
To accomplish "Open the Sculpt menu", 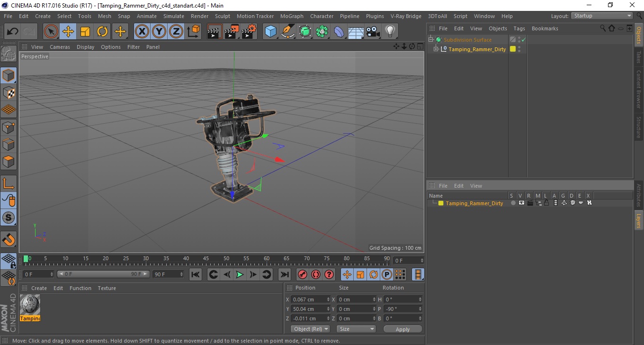I will pos(222,16).
